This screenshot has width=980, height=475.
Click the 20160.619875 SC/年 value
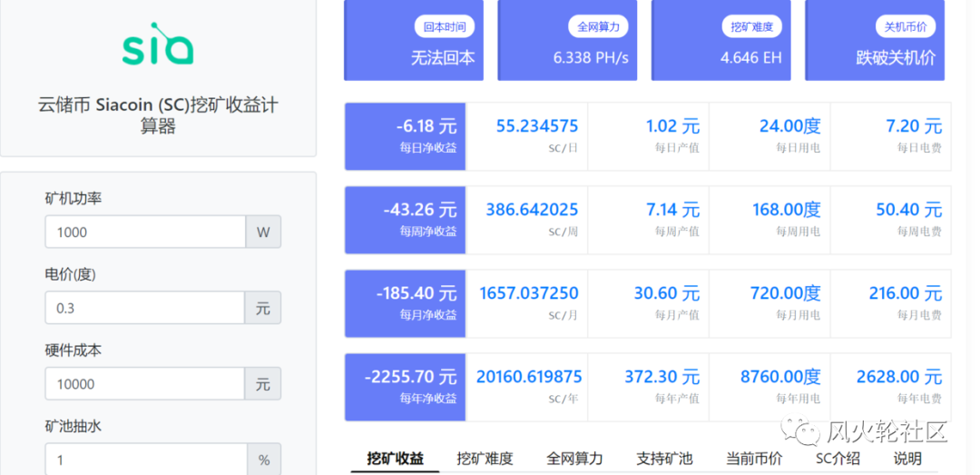point(529,377)
